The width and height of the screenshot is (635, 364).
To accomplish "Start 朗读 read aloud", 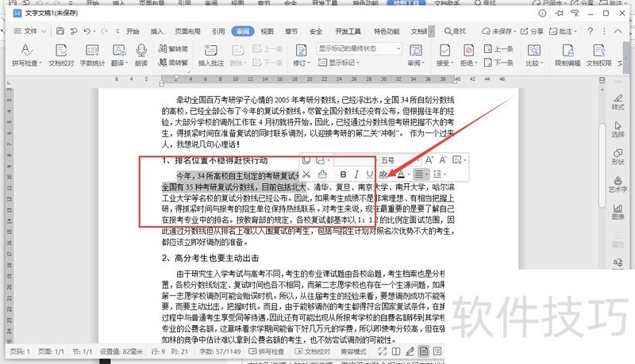I will (141, 56).
